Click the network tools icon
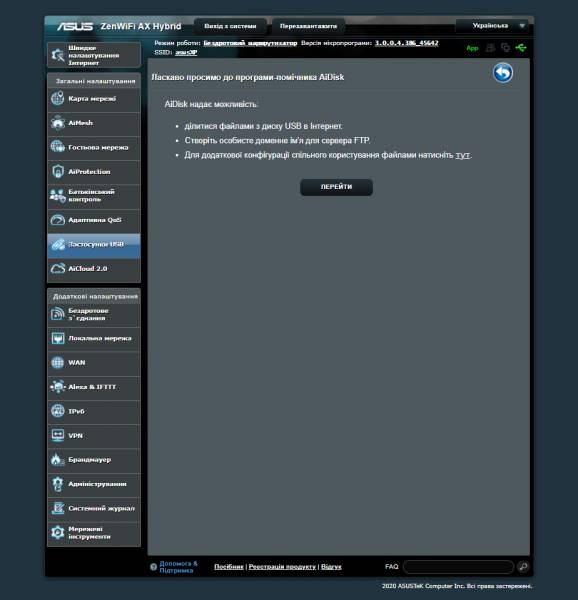The height and width of the screenshot is (600, 578). (x=58, y=533)
